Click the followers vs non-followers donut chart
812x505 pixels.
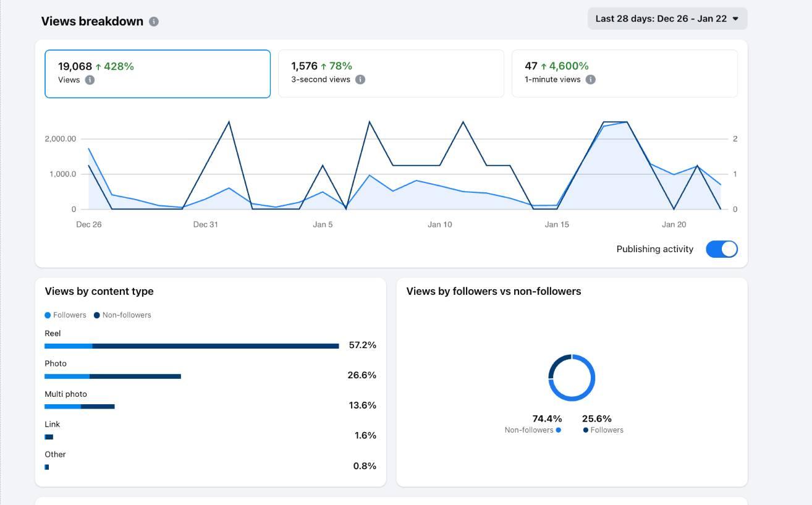572,378
